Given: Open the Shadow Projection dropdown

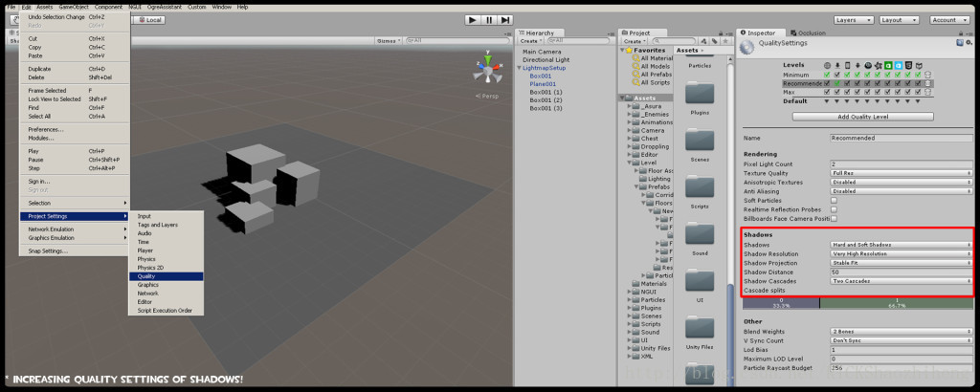Looking at the screenshot, I should 902,263.
